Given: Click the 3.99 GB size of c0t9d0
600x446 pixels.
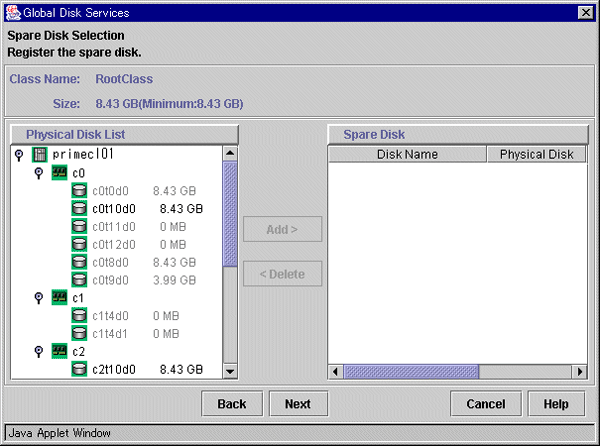Looking at the screenshot, I should click(174, 280).
